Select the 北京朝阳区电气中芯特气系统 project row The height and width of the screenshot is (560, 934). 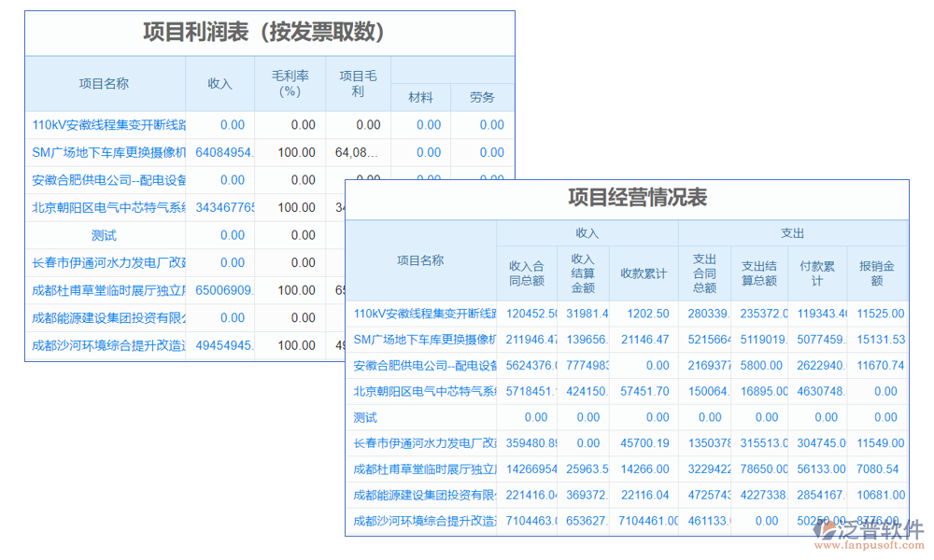tap(104, 207)
